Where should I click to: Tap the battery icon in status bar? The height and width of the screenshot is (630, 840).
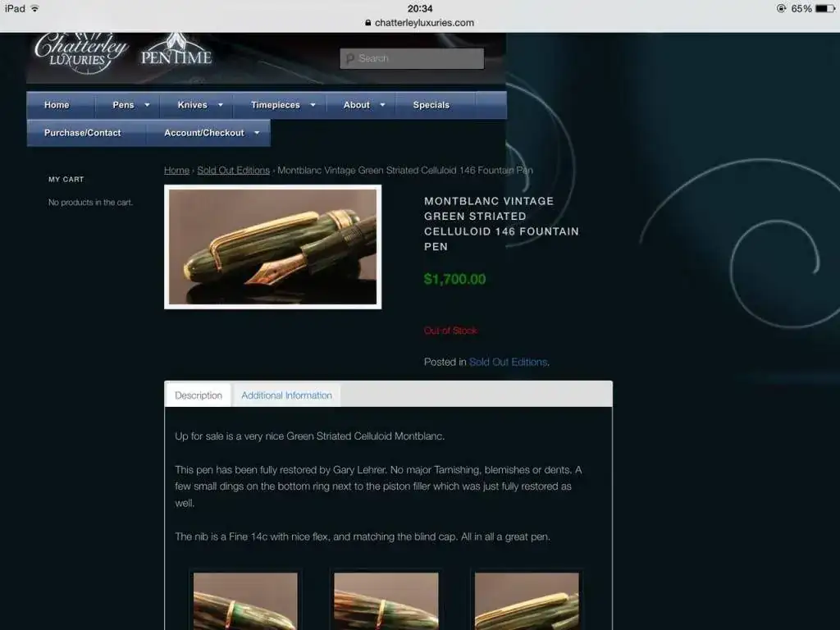tap(824, 8)
